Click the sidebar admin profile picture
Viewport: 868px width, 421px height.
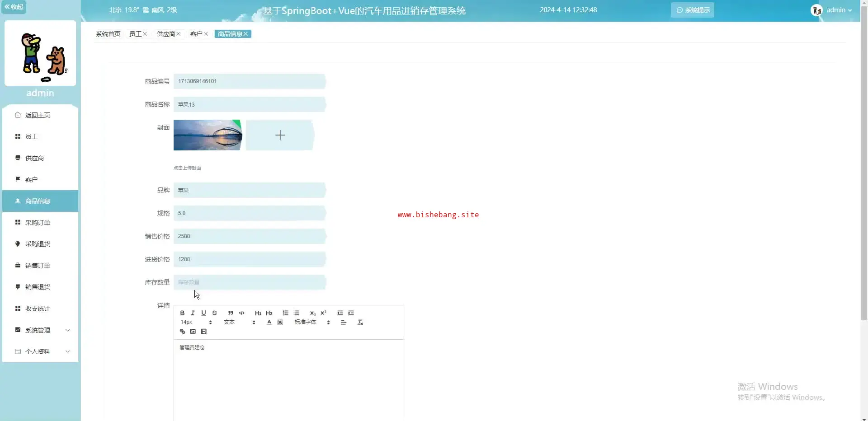[x=40, y=53]
